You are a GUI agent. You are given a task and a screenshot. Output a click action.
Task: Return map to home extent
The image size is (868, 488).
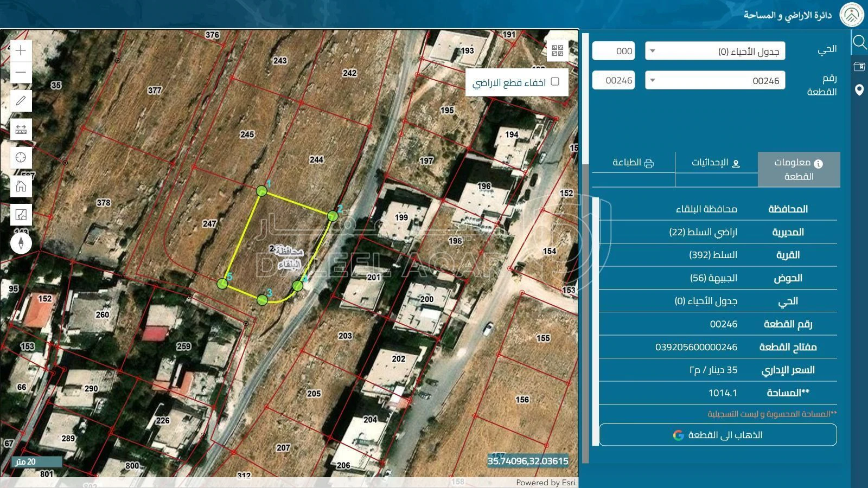pos(21,186)
